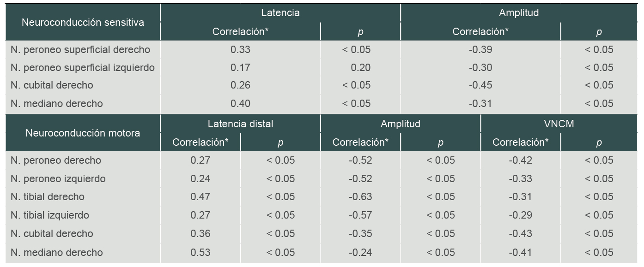
Task: Select the VNCM column header
Action: [560, 124]
